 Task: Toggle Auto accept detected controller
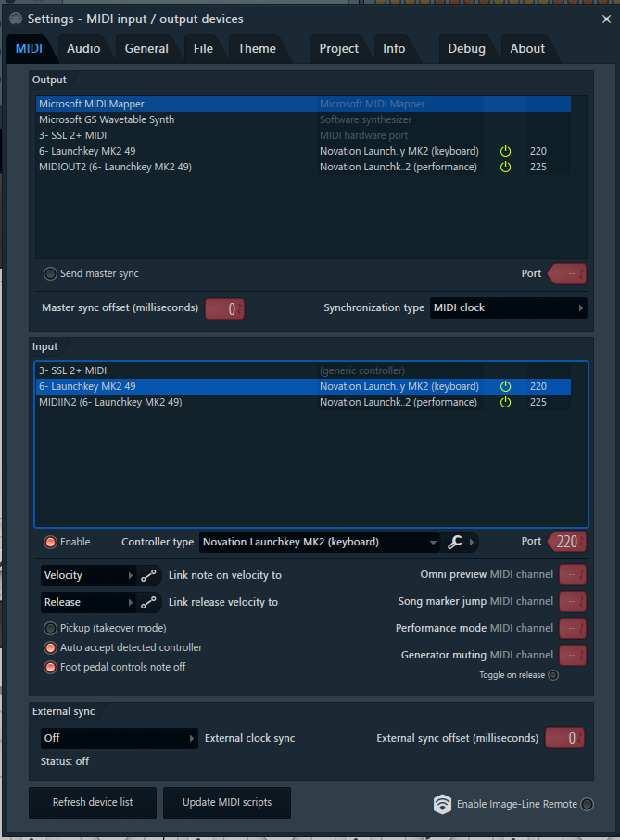[x=50, y=647]
